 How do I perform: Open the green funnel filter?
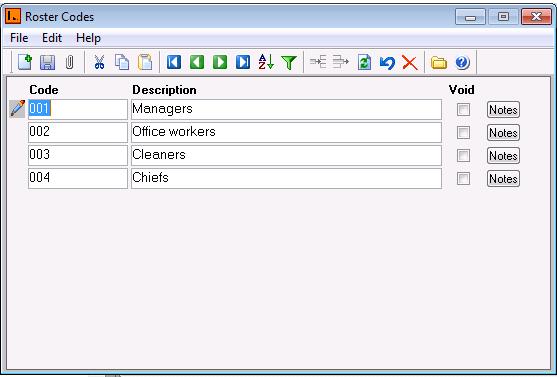[289, 63]
